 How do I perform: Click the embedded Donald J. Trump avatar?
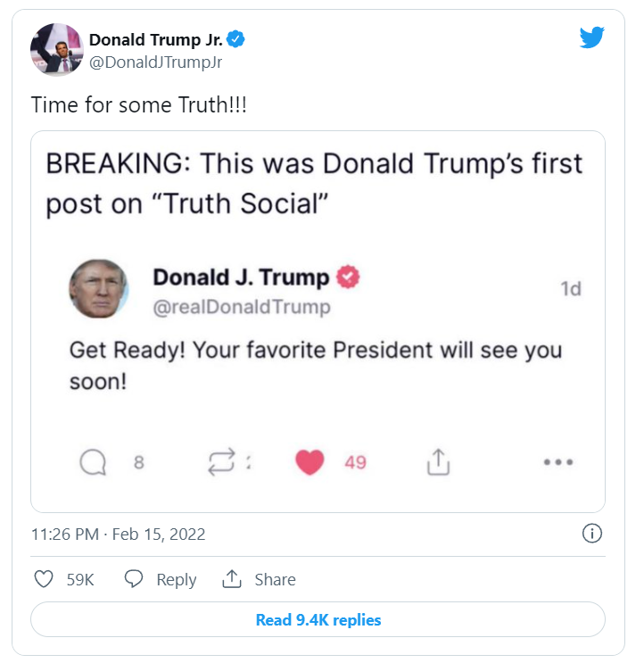(99, 289)
